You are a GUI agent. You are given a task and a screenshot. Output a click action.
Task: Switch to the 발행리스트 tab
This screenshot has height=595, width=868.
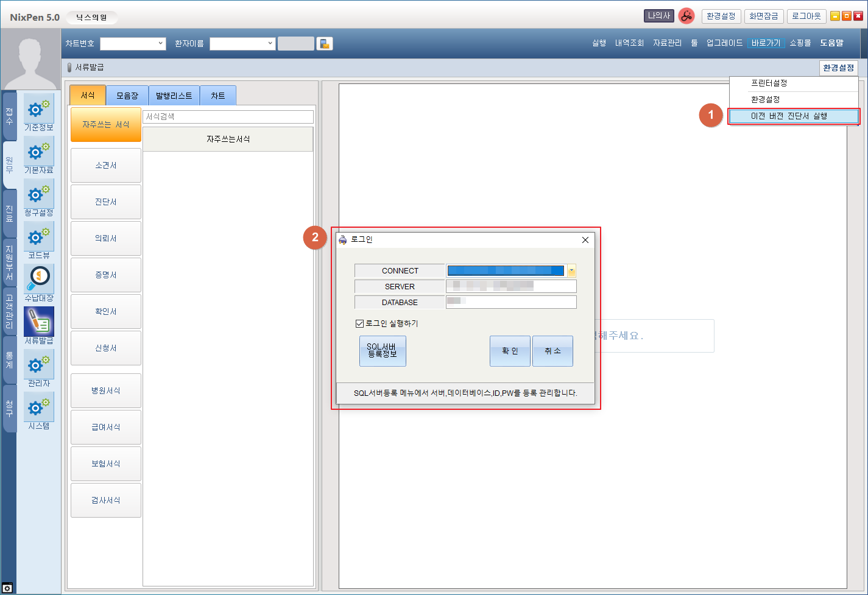coord(174,96)
